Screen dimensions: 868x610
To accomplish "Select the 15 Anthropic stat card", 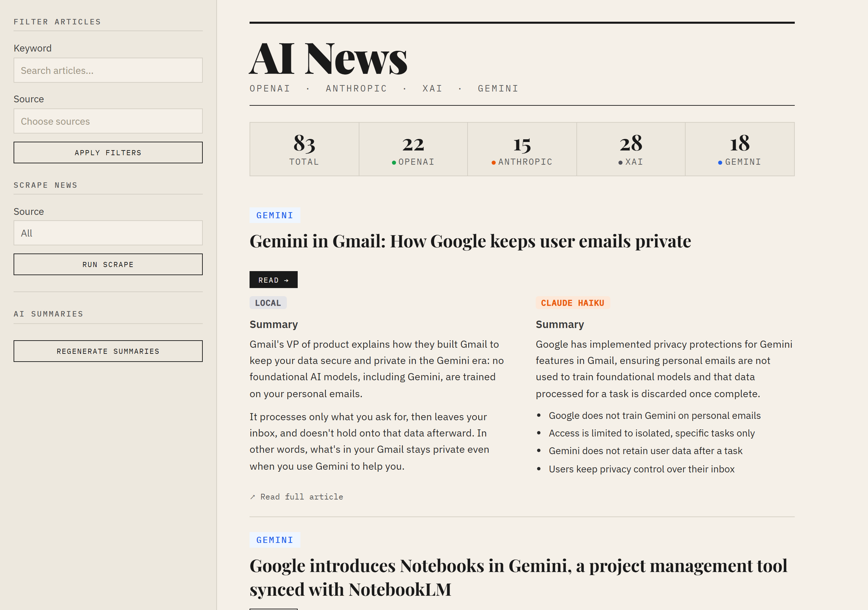I will 522,149.
